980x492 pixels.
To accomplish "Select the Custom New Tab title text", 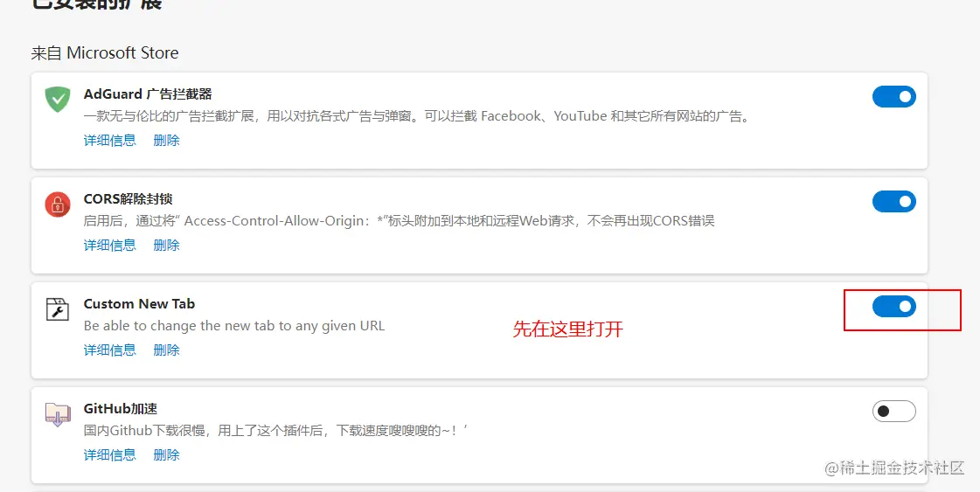I will 139,304.
